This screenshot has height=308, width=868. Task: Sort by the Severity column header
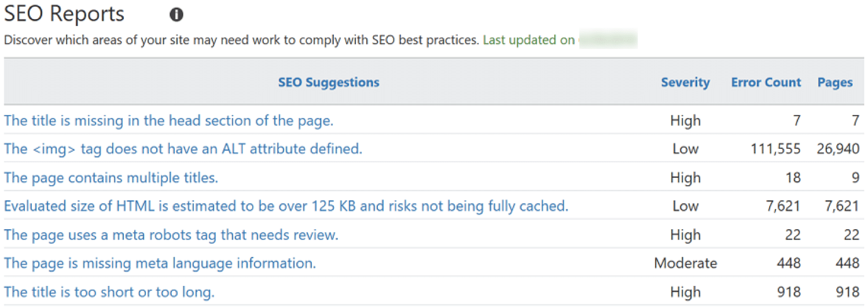685,82
